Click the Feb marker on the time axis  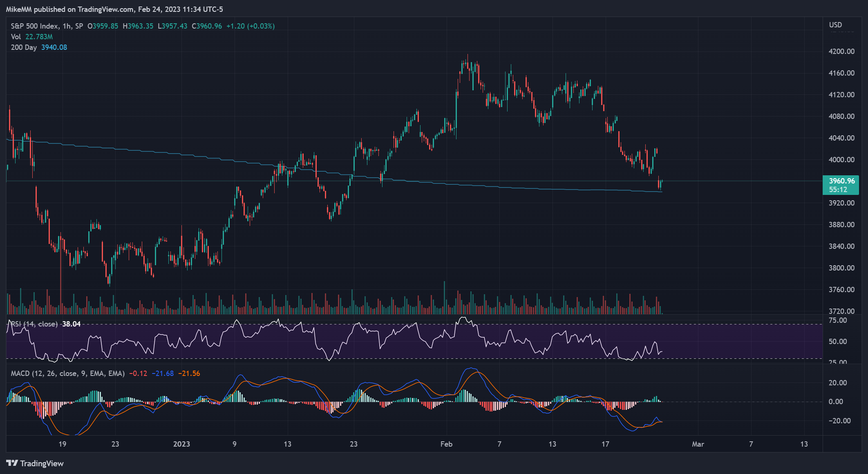(x=446, y=444)
